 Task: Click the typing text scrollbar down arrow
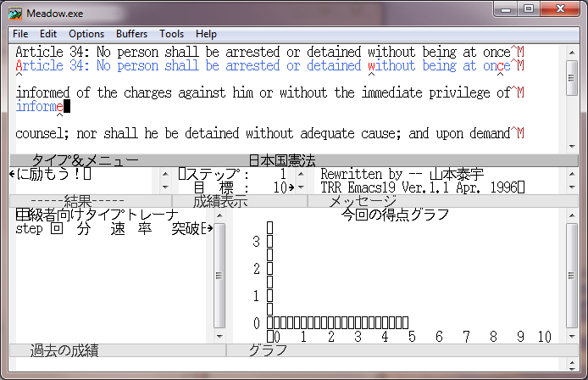pyautogui.click(x=572, y=147)
